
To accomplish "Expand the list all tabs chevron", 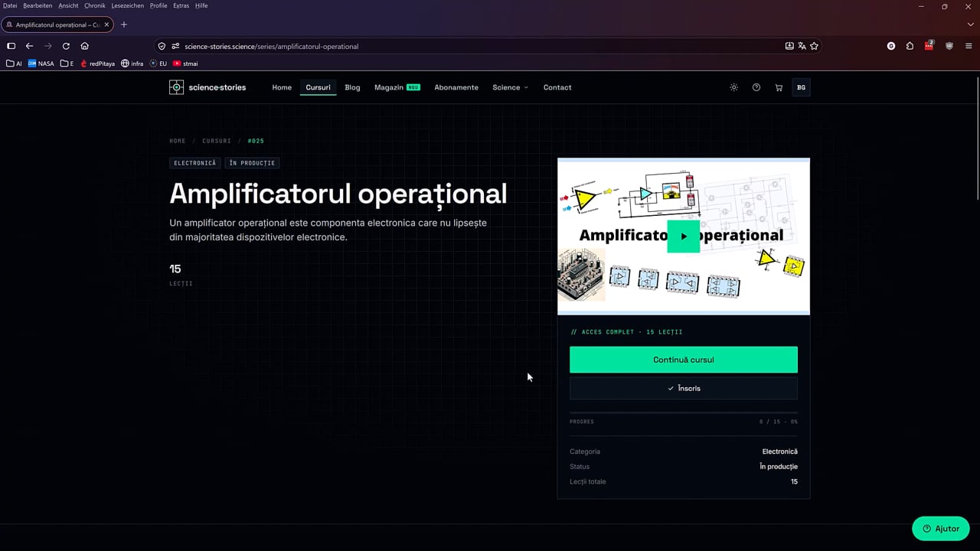I will click(x=971, y=24).
